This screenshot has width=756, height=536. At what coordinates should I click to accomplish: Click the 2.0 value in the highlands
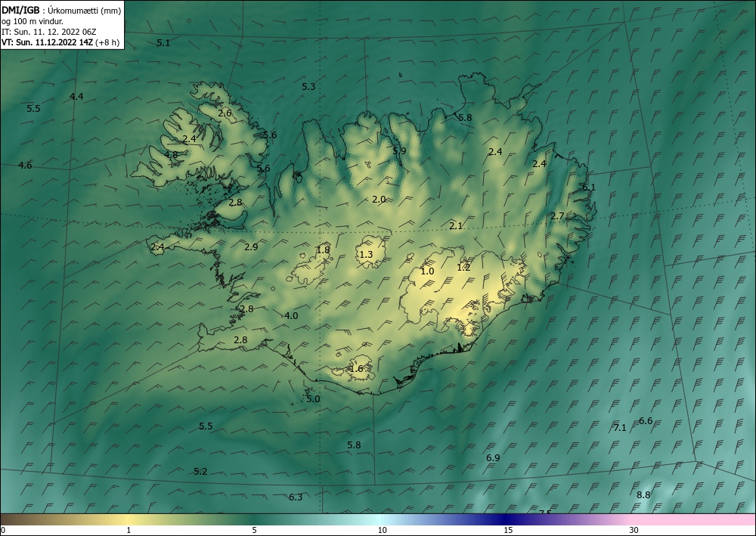click(379, 199)
